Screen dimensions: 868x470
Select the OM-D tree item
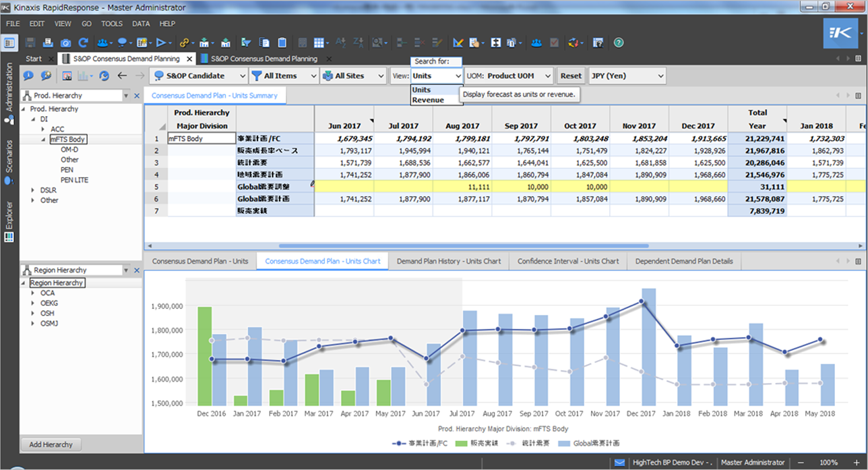[69, 150]
